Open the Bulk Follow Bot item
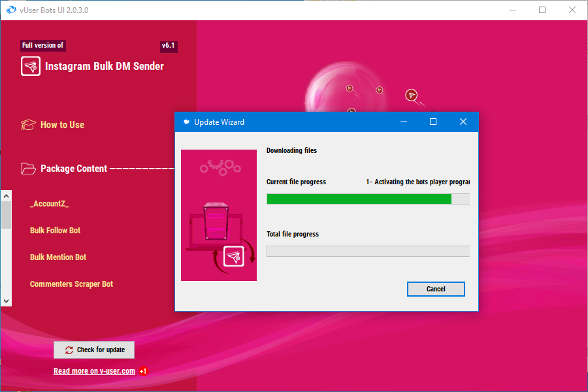588x392 pixels. tap(55, 231)
